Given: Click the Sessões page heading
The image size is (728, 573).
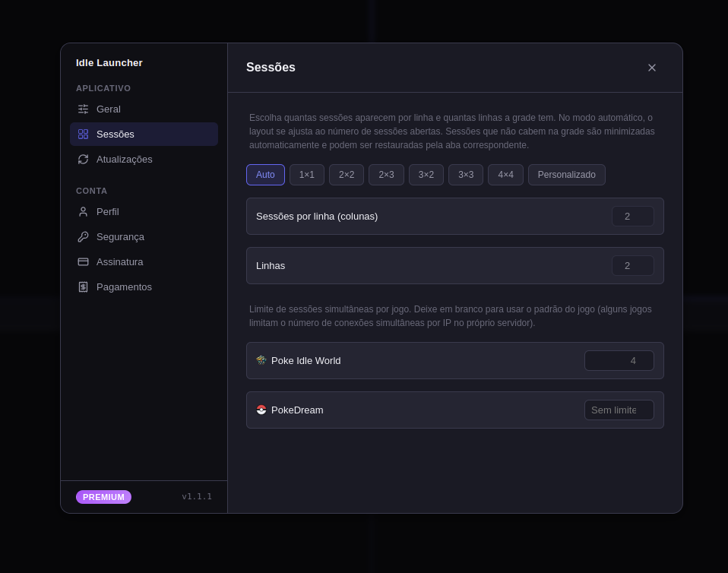Looking at the screenshot, I should [x=271, y=68].
